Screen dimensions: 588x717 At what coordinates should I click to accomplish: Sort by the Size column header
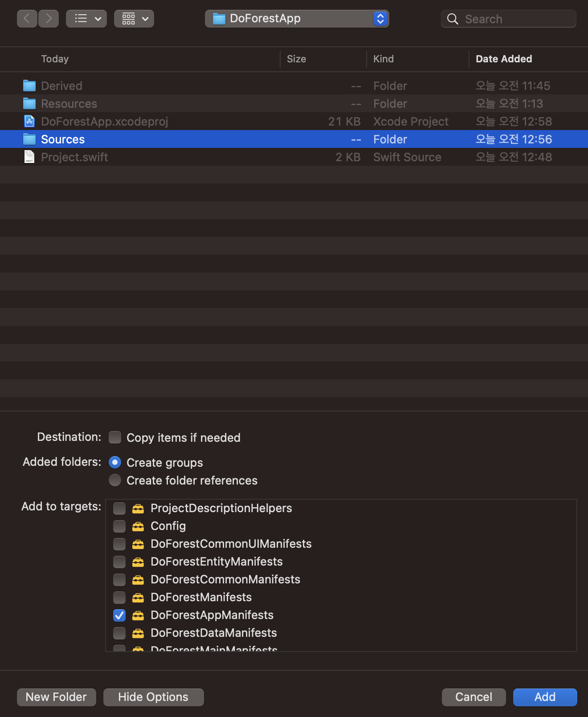[x=296, y=59]
